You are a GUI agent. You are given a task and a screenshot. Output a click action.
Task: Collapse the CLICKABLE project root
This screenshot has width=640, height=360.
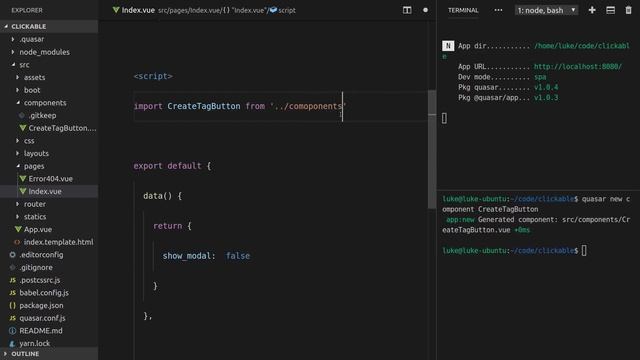click(6, 27)
